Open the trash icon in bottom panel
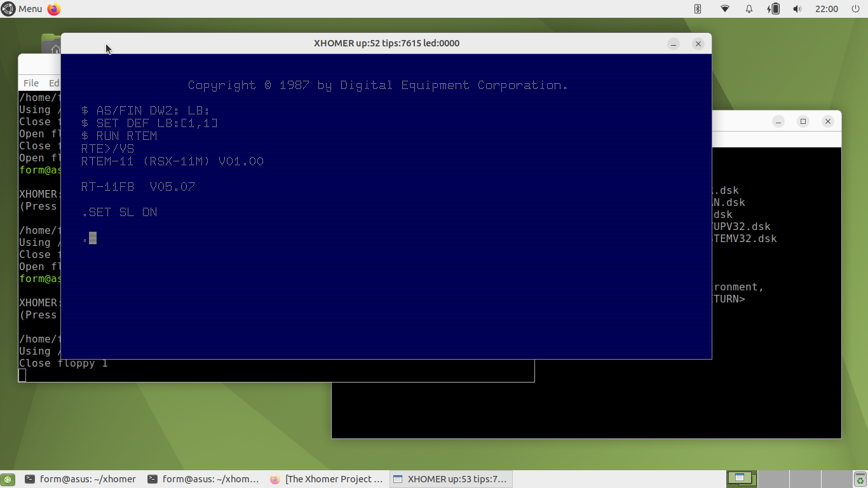The width and height of the screenshot is (868, 488). [860, 480]
